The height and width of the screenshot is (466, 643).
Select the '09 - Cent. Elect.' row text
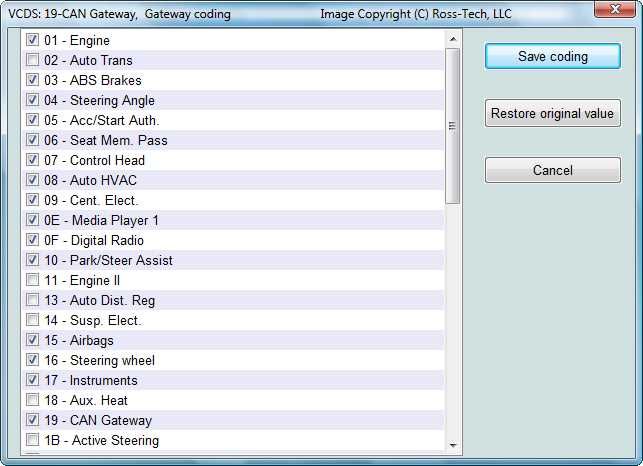(91, 200)
